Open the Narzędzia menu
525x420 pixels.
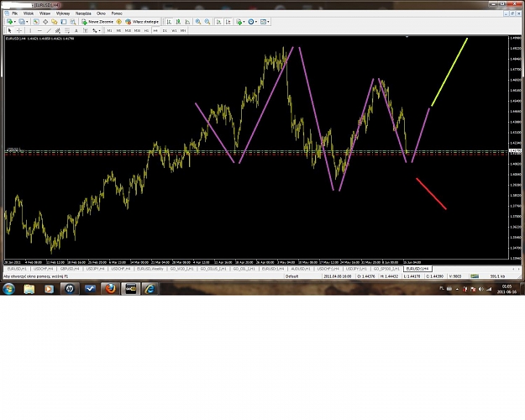(x=83, y=13)
